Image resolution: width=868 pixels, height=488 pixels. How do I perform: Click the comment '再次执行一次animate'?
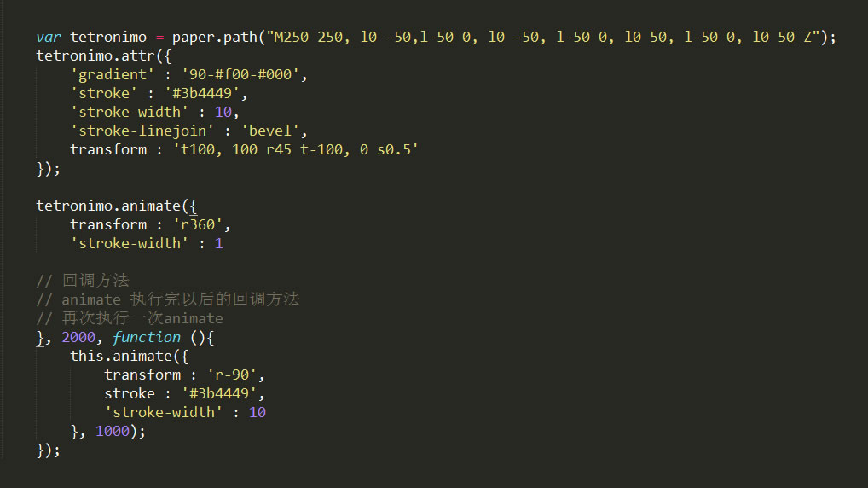[x=142, y=318]
